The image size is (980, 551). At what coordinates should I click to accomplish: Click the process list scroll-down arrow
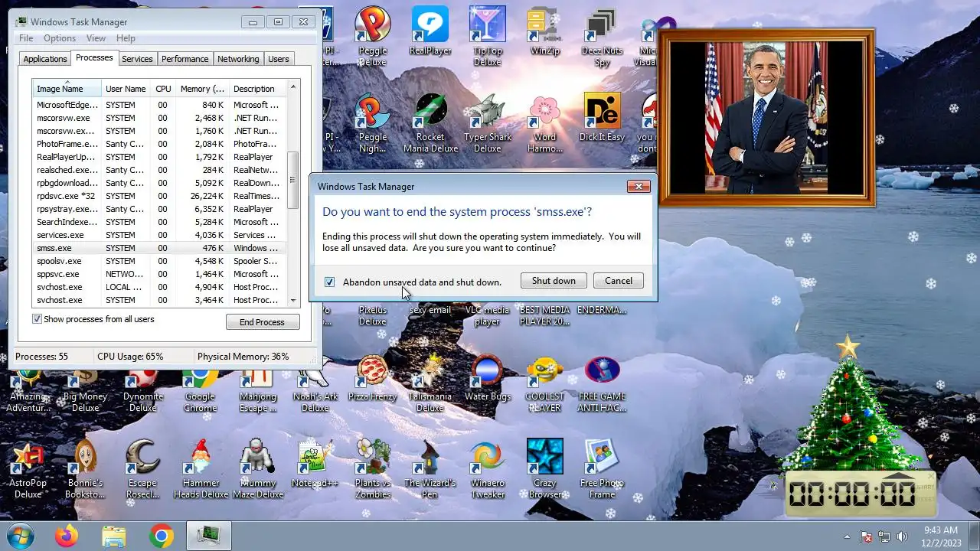tap(292, 301)
